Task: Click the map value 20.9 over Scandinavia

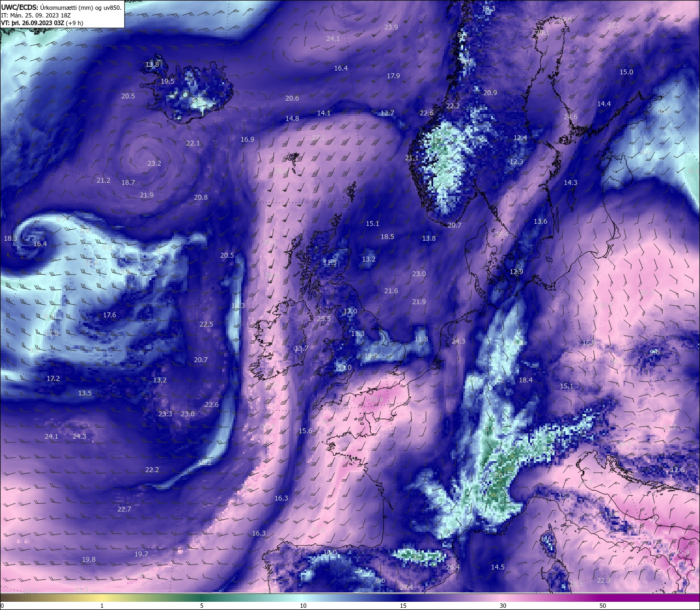Action: pyautogui.click(x=490, y=93)
